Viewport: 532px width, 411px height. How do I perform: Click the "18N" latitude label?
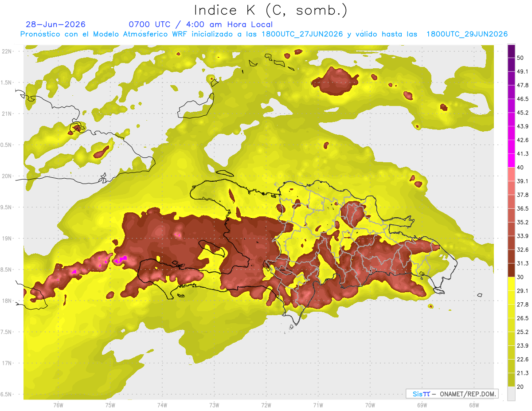click(x=6, y=301)
